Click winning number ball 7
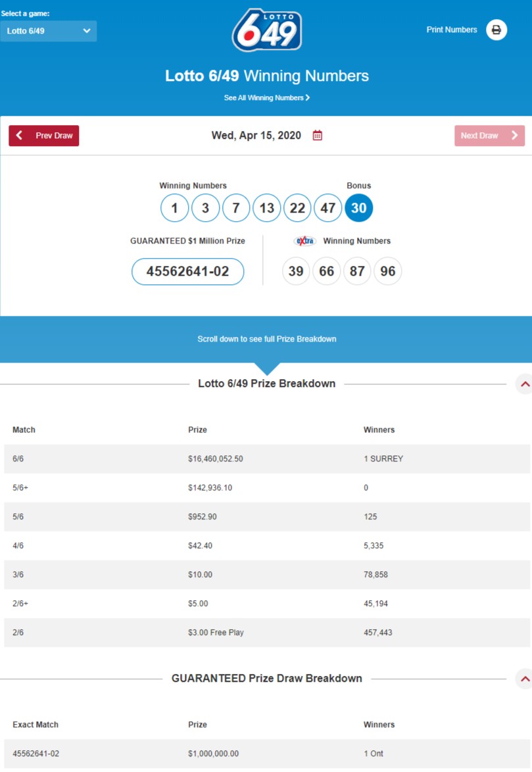Viewport: 532px width, 772px height. click(235, 208)
